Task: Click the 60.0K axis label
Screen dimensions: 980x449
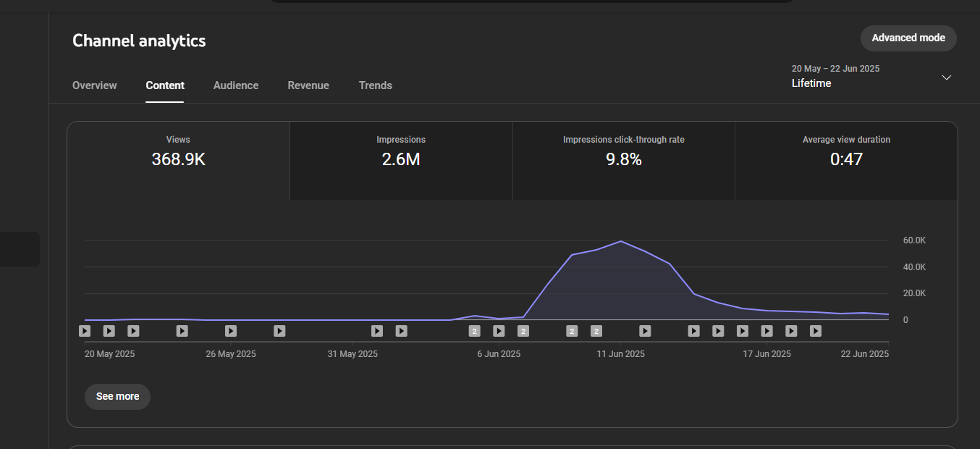Action: [914, 240]
